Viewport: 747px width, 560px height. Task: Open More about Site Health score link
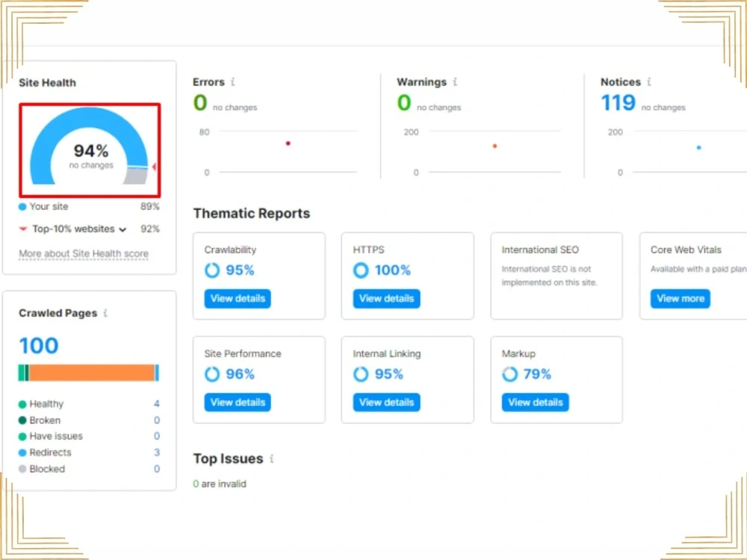tap(84, 253)
